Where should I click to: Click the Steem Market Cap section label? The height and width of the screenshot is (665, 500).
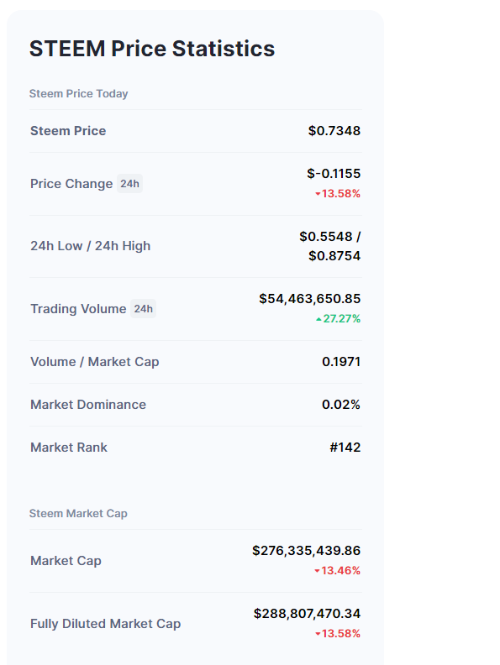78,514
